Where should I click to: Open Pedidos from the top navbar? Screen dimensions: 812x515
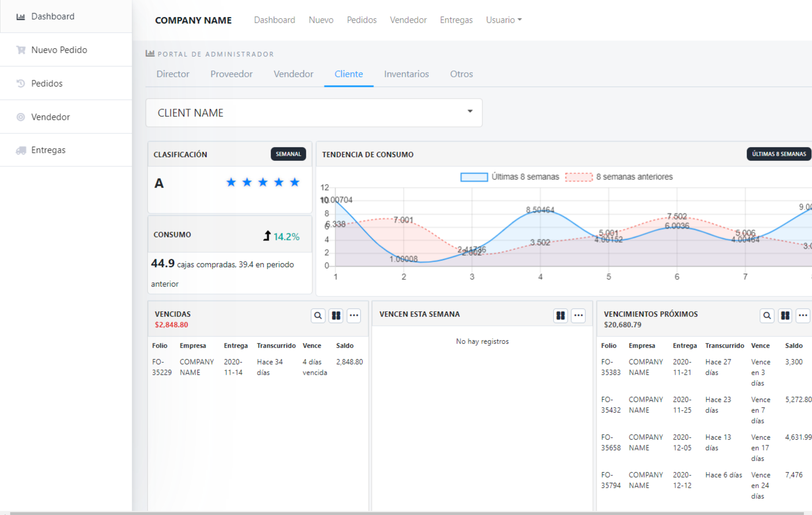tap(362, 20)
